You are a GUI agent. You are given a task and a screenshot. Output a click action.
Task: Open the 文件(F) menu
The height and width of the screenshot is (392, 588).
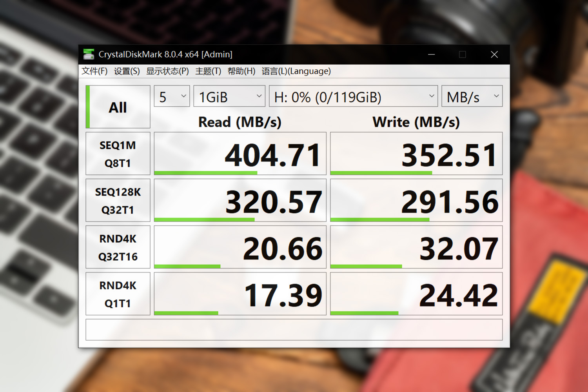click(94, 71)
